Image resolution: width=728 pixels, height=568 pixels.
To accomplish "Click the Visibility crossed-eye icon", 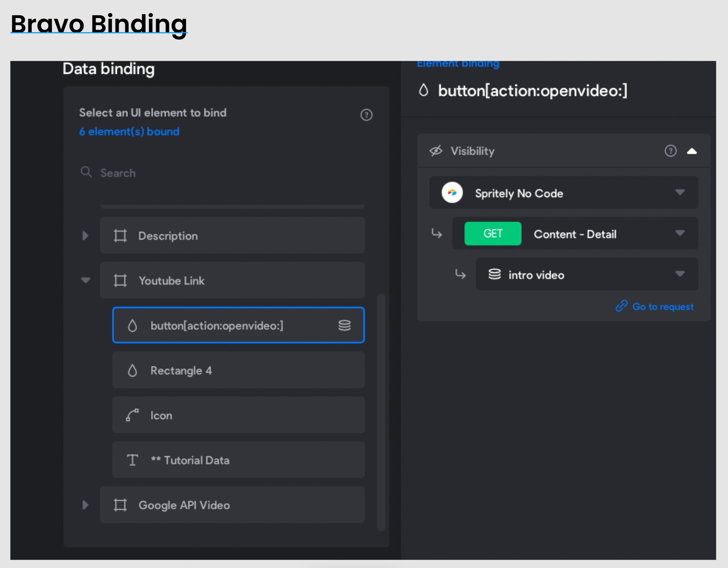I will coord(436,151).
